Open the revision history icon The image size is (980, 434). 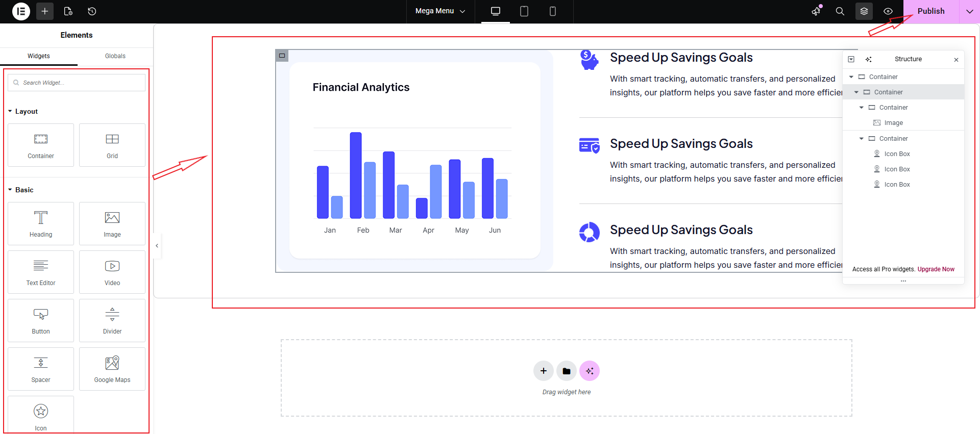[x=92, y=11]
